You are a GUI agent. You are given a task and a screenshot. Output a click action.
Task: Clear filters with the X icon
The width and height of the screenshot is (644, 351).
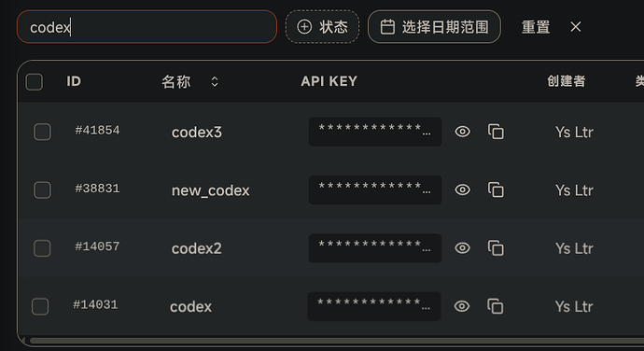pyautogui.click(x=576, y=27)
